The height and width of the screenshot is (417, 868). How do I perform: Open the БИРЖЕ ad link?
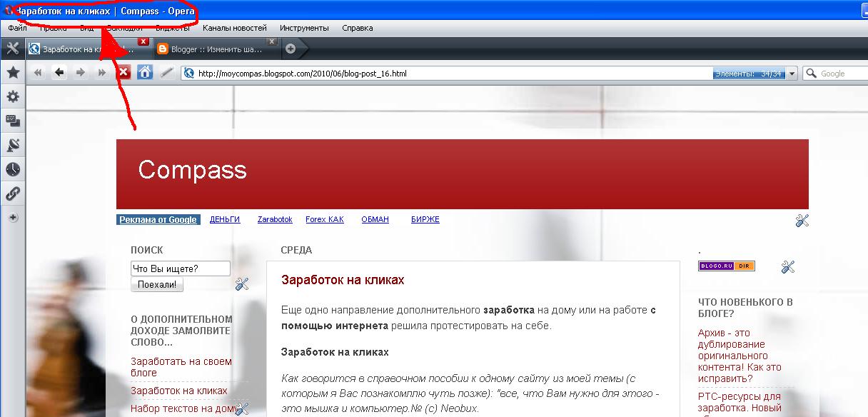tap(425, 220)
